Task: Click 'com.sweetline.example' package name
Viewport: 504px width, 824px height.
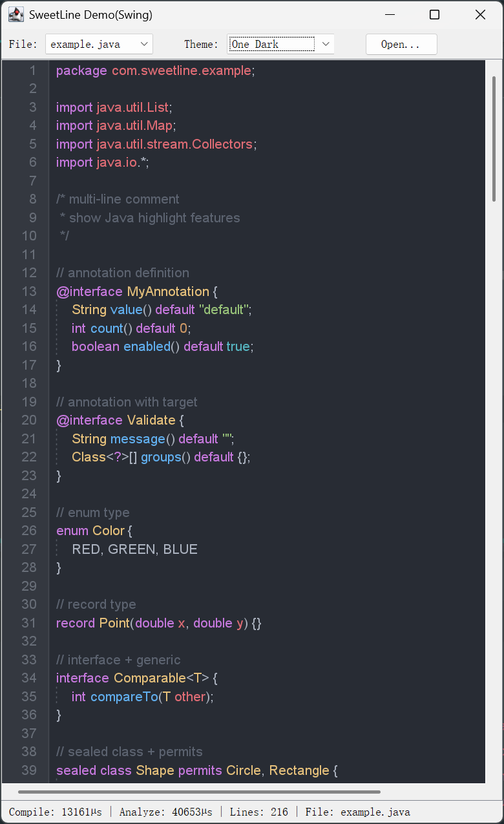Action: [182, 71]
